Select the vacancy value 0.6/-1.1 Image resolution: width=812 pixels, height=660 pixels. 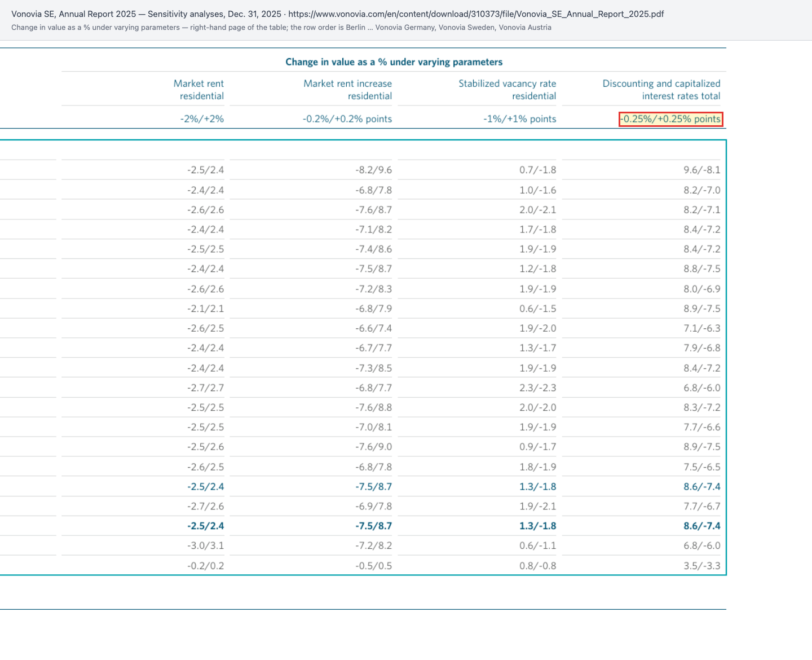pyautogui.click(x=538, y=545)
